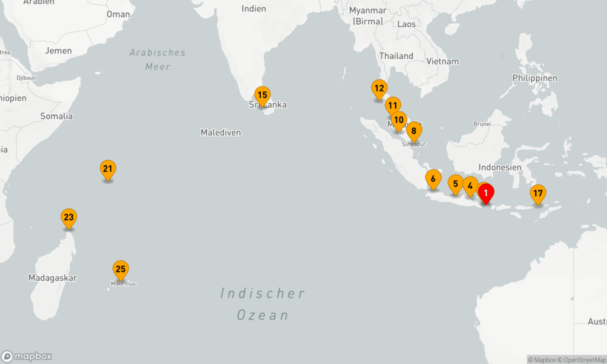Open map marker number 5
607x364 pixels.
point(455,184)
